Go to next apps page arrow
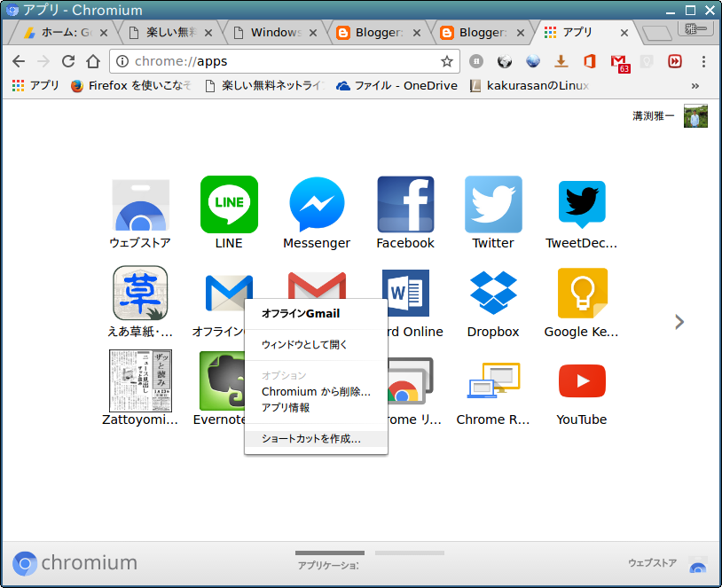 coord(679,322)
